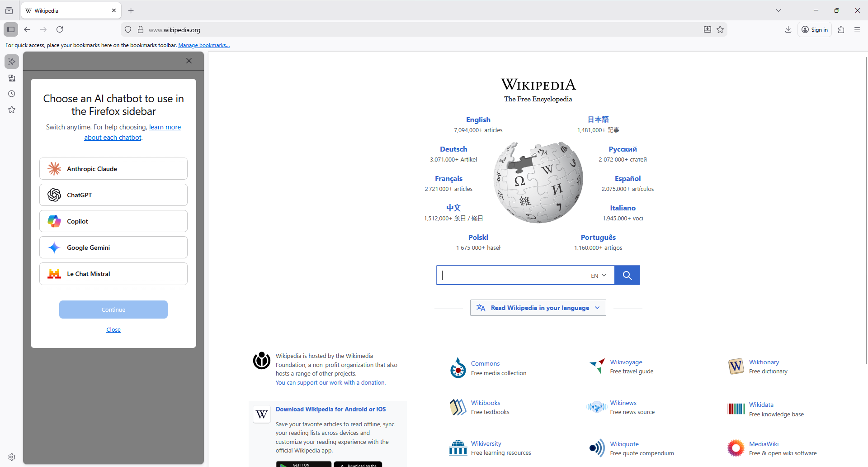This screenshot has height=467, width=868.
Task: Open the History sidebar clock icon
Action: (12, 94)
